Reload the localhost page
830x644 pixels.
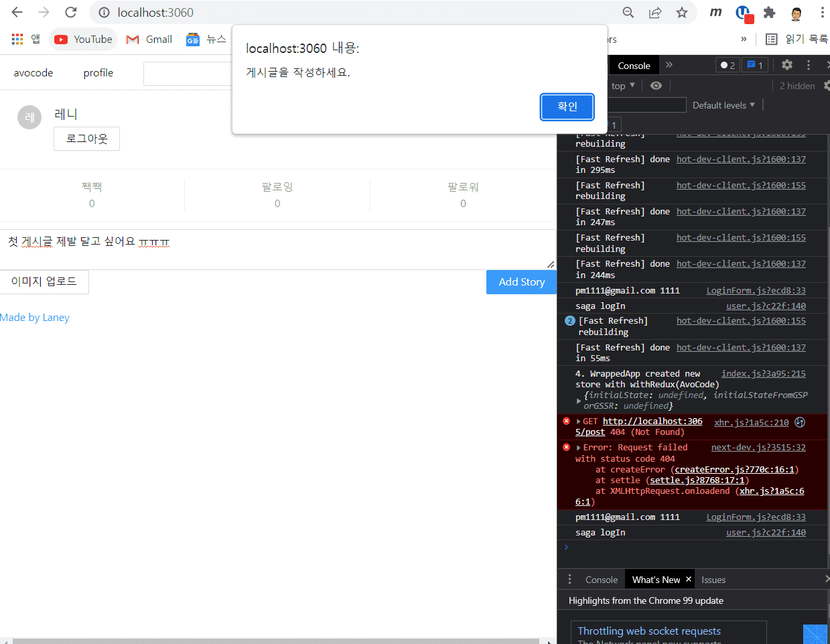70,12
